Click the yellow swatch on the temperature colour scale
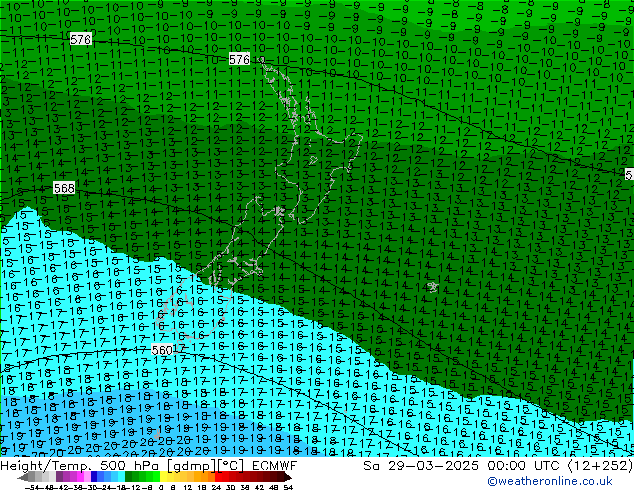 point(163,477)
